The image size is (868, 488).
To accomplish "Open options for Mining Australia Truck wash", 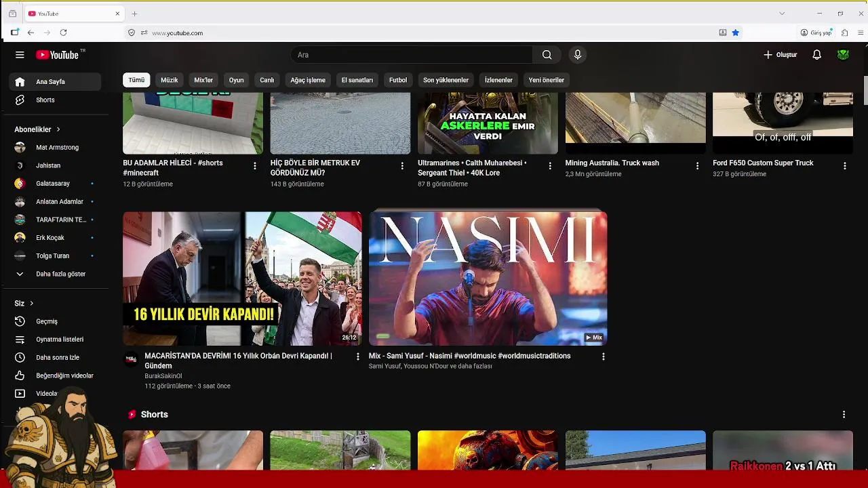I will (x=697, y=166).
